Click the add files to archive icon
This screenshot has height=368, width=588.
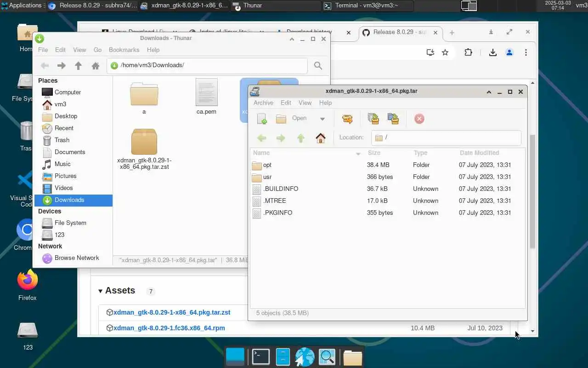point(373,119)
